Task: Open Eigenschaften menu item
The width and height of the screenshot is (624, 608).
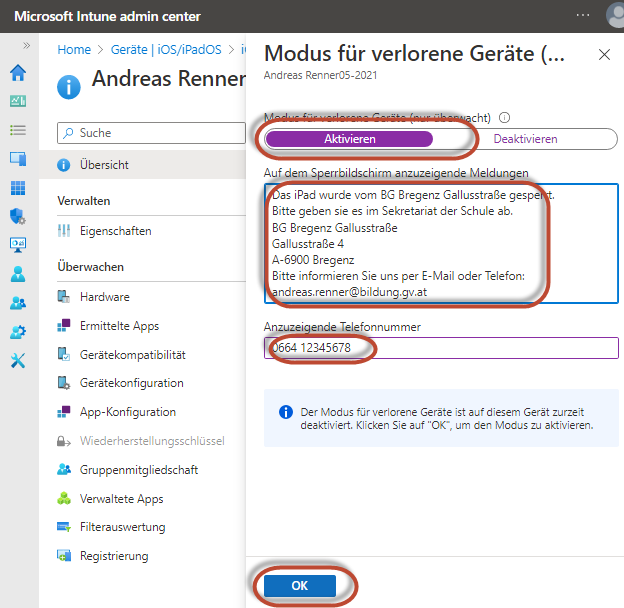Action: pos(115,231)
